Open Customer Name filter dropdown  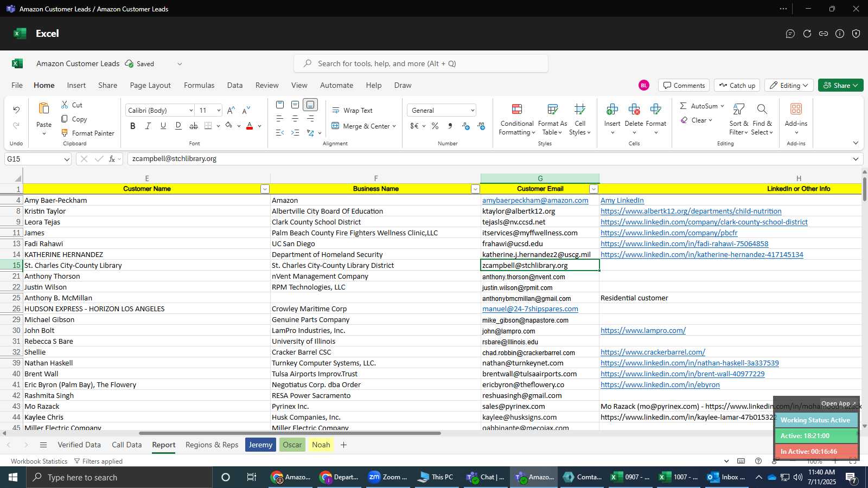[265, 189]
